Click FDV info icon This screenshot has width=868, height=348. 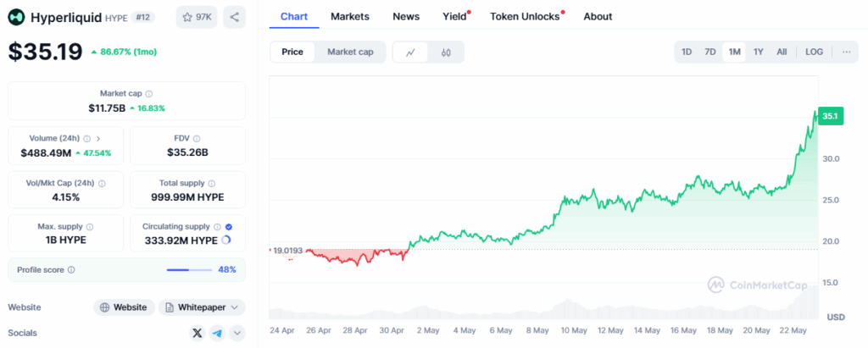click(x=197, y=139)
